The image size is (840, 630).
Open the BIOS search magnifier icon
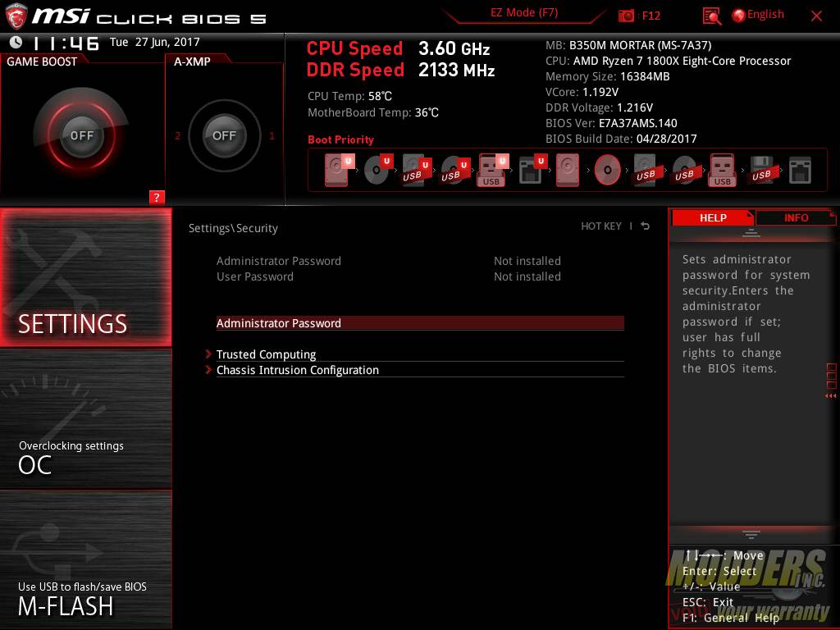click(x=711, y=16)
